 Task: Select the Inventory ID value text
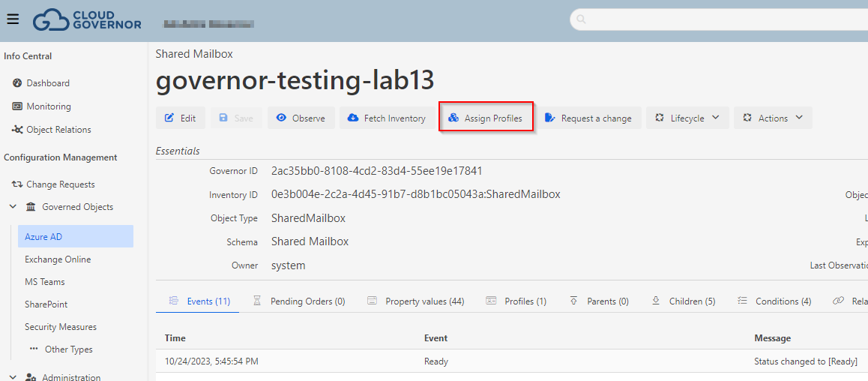416,194
